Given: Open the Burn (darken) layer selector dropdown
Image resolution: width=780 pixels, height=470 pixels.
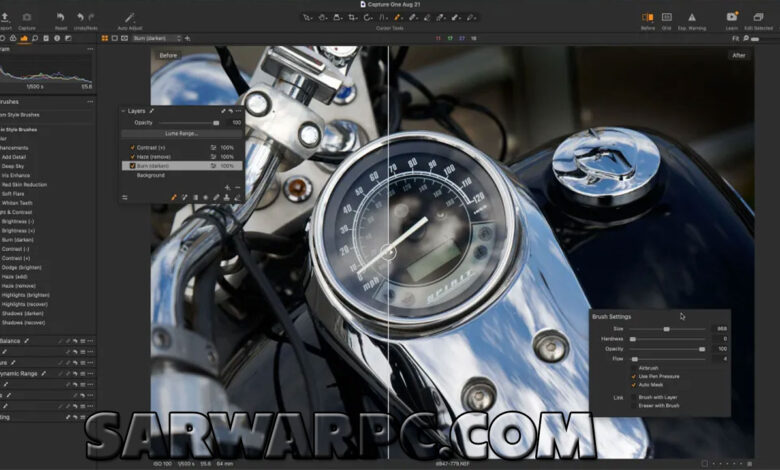Looking at the screenshot, I should pyautogui.click(x=157, y=38).
